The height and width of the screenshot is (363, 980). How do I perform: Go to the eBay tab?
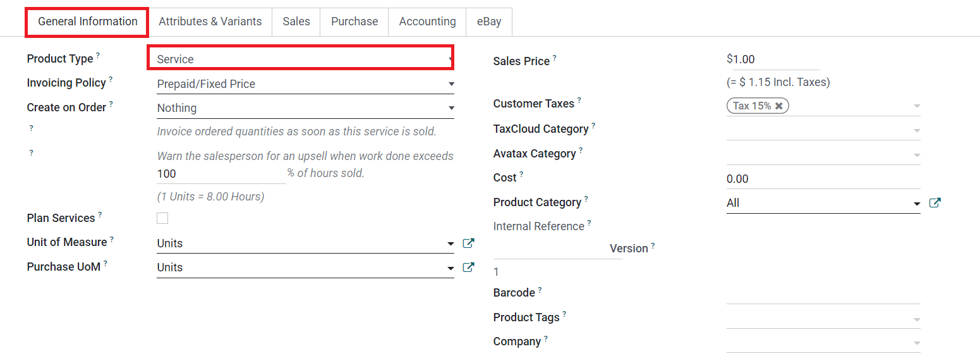tap(489, 22)
